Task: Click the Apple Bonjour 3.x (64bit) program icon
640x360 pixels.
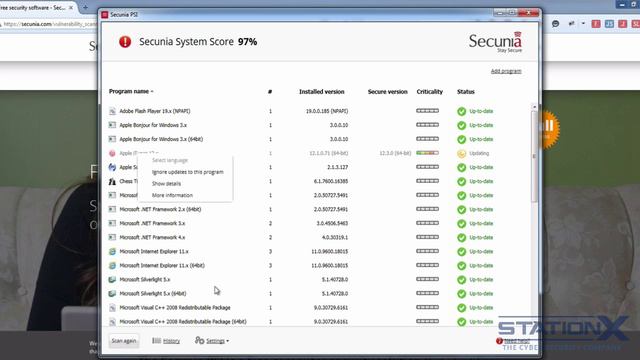Action: [112, 139]
